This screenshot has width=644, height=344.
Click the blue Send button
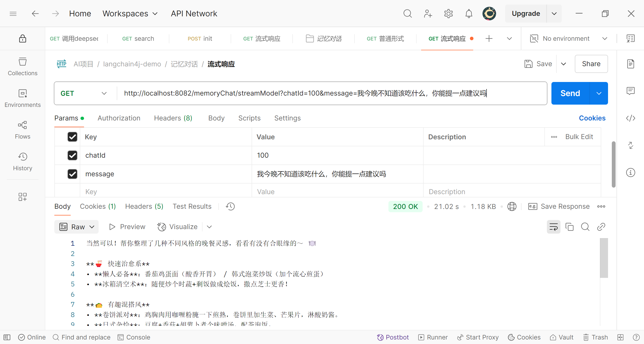point(570,93)
